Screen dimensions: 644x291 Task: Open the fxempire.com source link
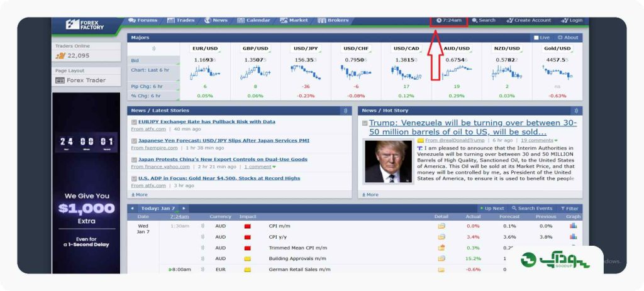(x=155, y=148)
